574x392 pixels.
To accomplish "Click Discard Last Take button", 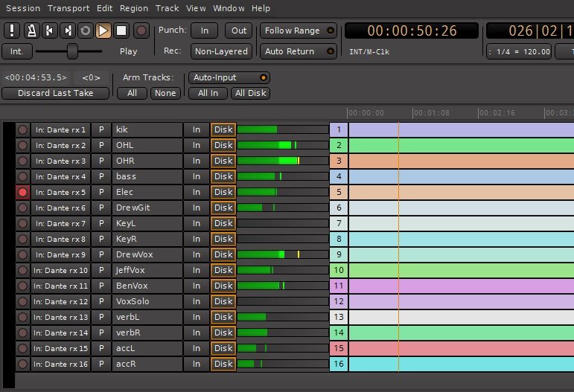I will click(55, 93).
